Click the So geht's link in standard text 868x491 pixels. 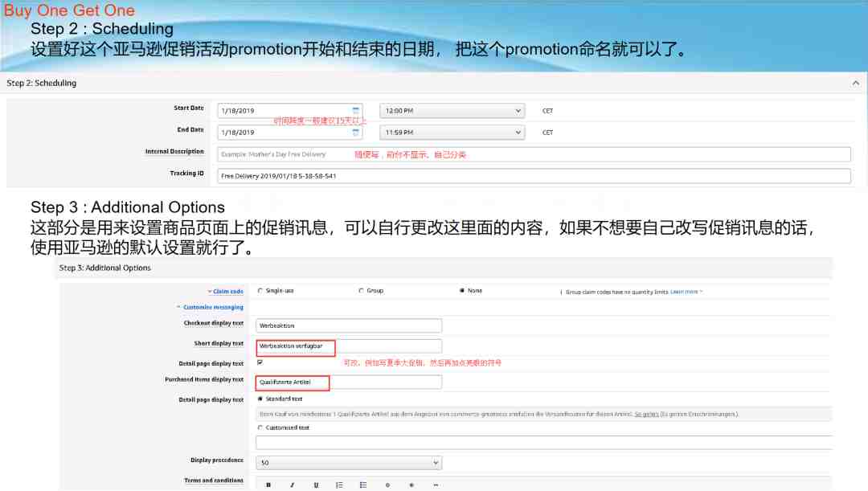pos(646,414)
